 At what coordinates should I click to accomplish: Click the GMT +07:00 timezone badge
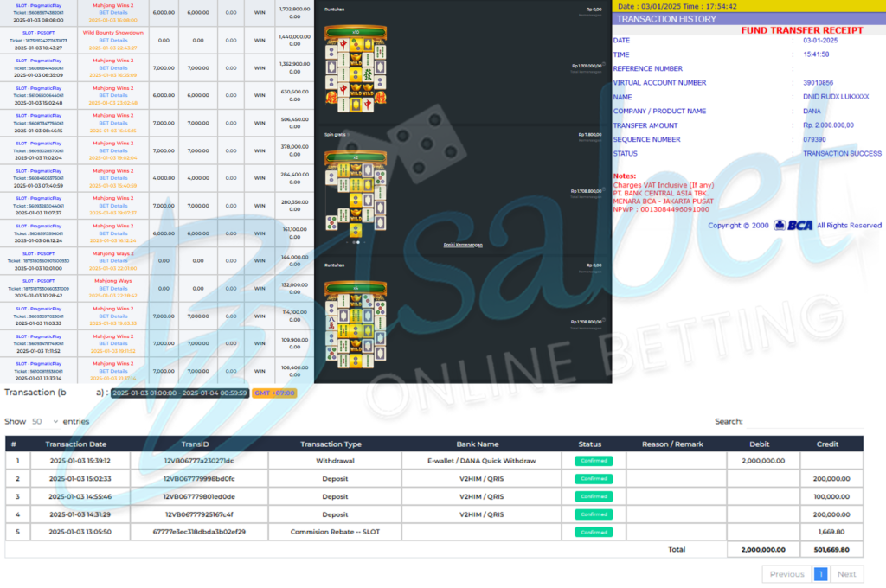(274, 393)
